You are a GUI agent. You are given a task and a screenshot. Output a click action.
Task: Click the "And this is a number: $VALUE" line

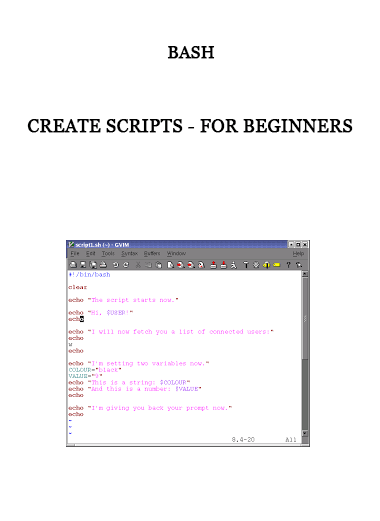[x=135, y=389]
